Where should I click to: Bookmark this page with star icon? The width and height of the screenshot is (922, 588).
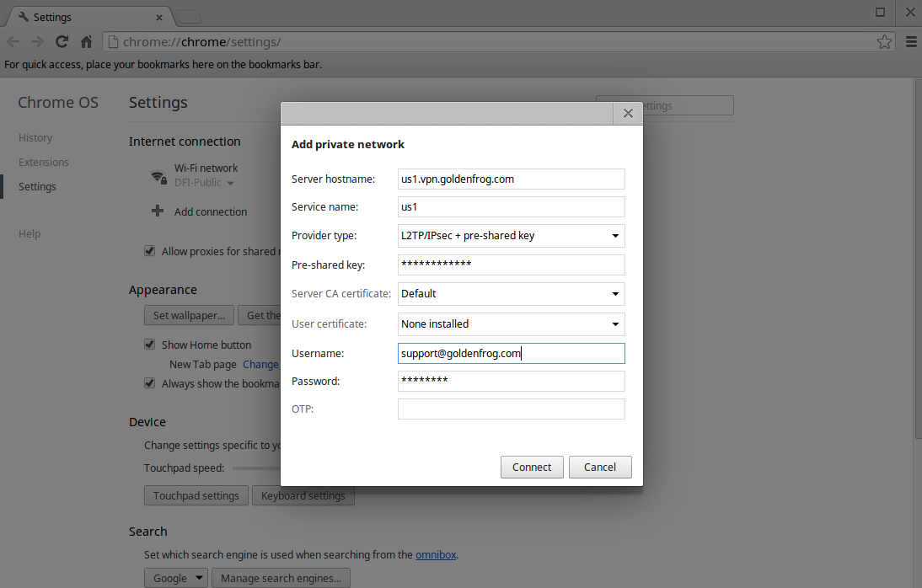884,42
